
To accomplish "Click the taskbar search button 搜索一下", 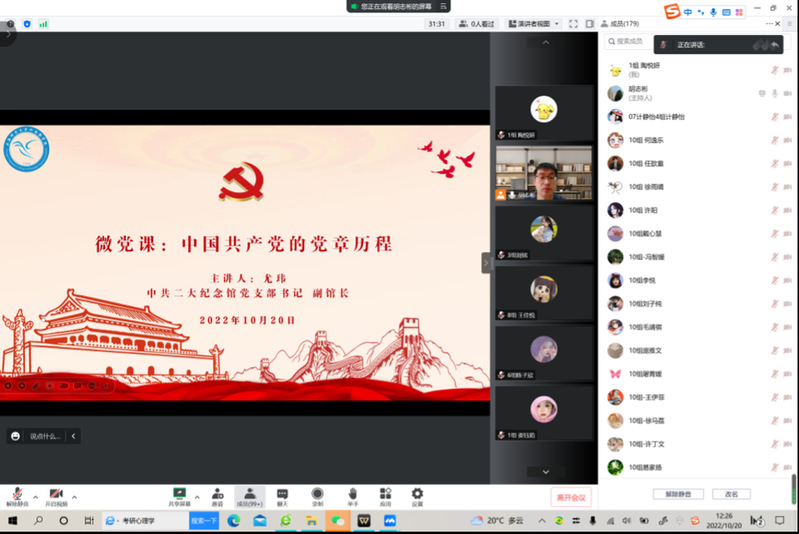I will (204, 521).
